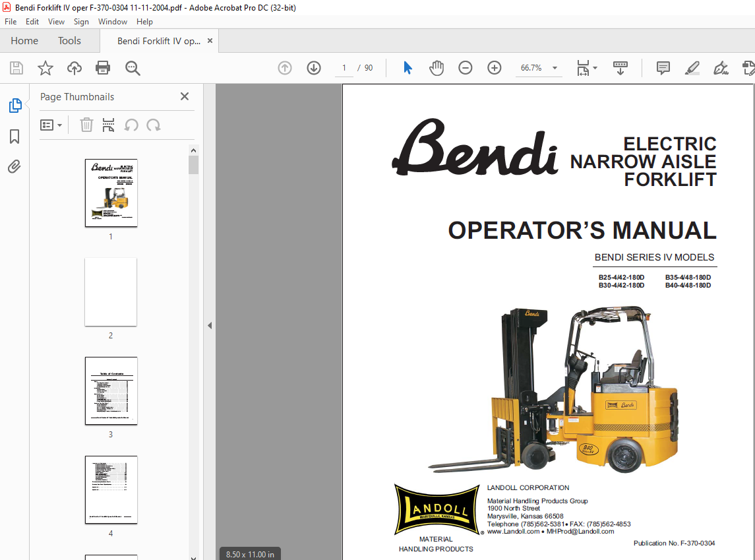Open the Bookmarks sidebar icon
755x560 pixels.
15,137
